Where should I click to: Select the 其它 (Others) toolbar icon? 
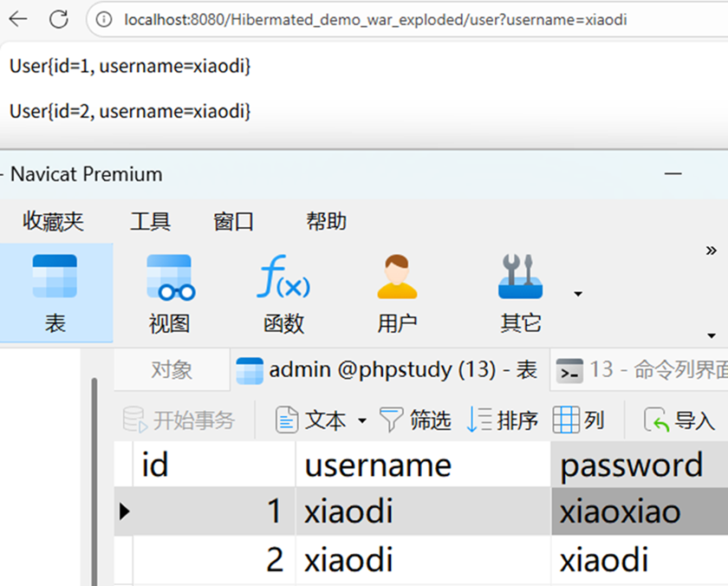[521, 294]
